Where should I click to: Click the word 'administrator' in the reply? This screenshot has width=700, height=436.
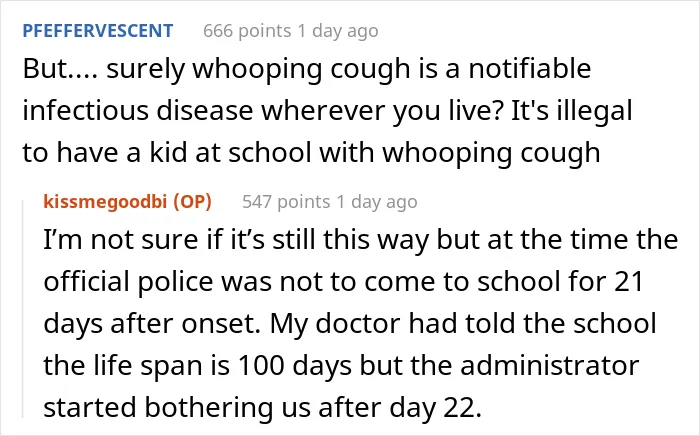(x=550, y=365)
